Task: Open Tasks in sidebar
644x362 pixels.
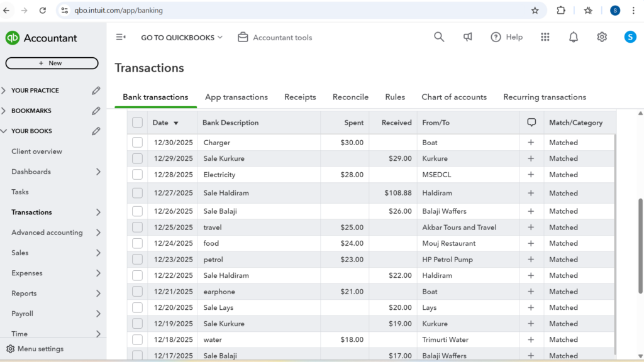Action: (x=20, y=192)
